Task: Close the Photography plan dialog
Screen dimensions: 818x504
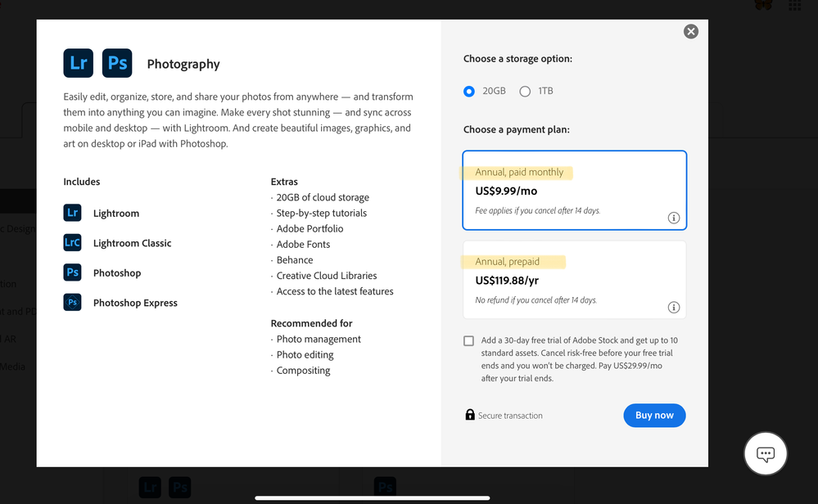Action: coord(691,32)
